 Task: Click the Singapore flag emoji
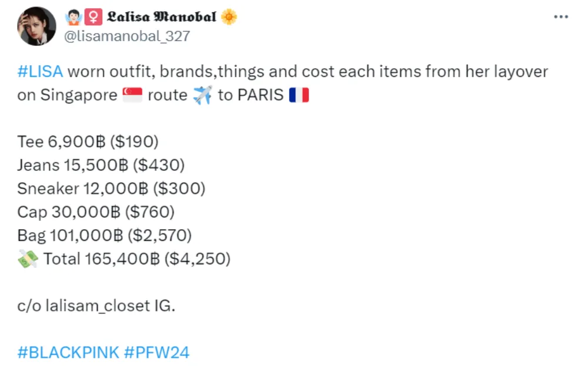pyautogui.click(x=132, y=95)
